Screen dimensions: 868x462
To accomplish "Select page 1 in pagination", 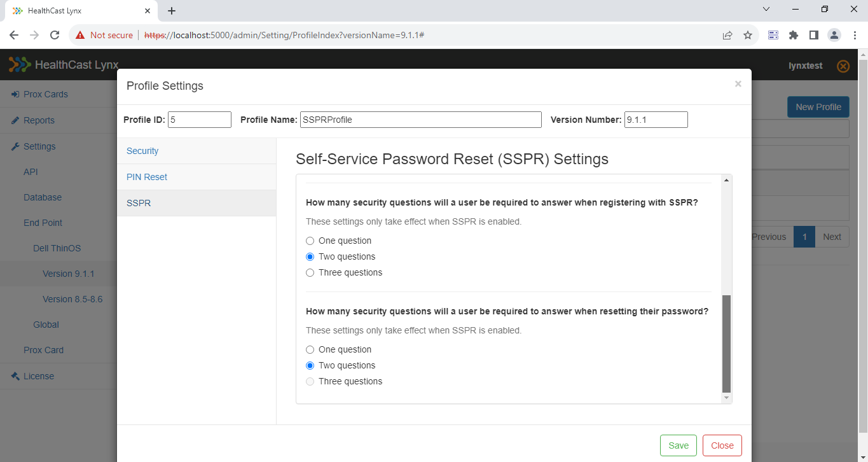I will tap(804, 237).
